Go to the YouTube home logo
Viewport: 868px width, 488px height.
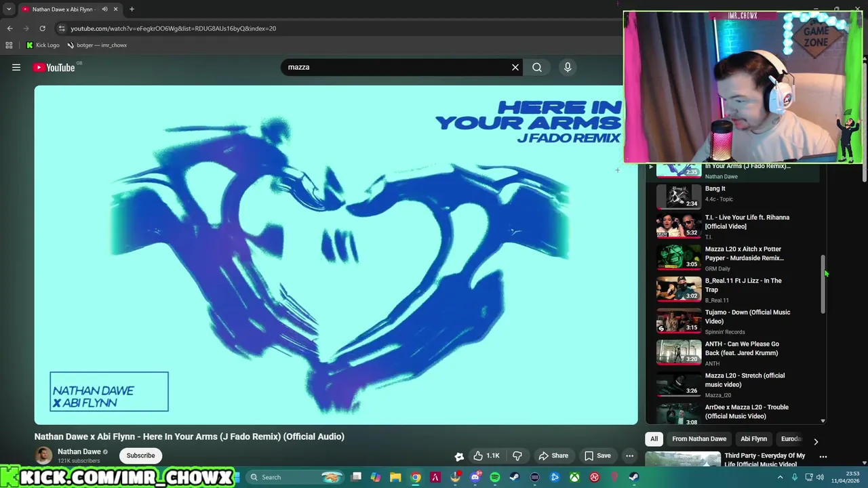[54, 67]
